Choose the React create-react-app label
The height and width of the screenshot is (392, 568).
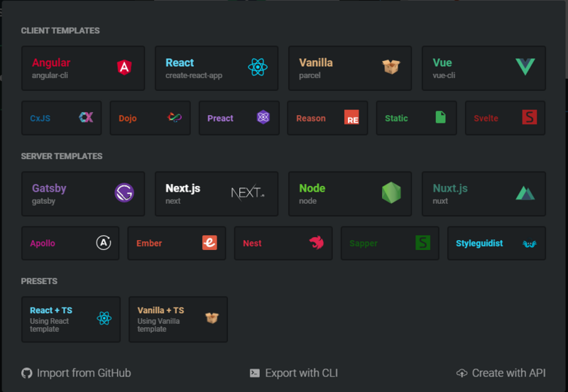click(180, 62)
